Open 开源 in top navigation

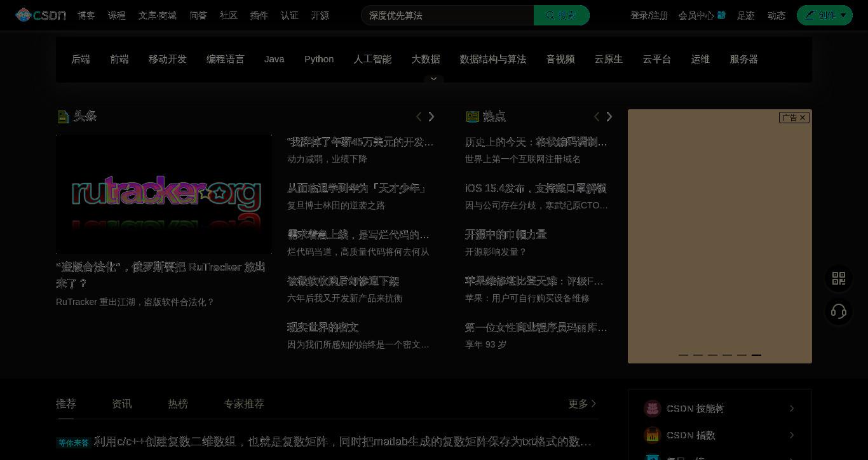coord(320,15)
